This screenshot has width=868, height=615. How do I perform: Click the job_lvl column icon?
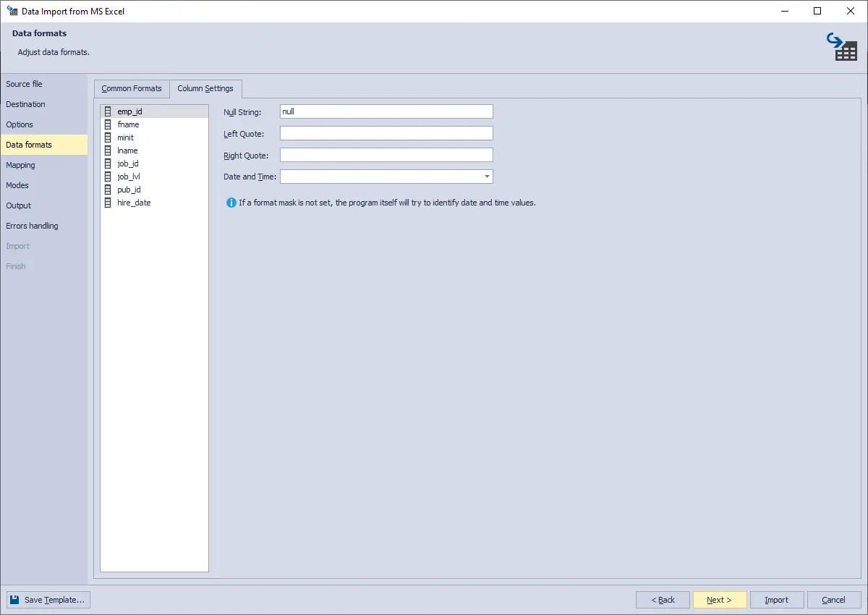tap(108, 177)
